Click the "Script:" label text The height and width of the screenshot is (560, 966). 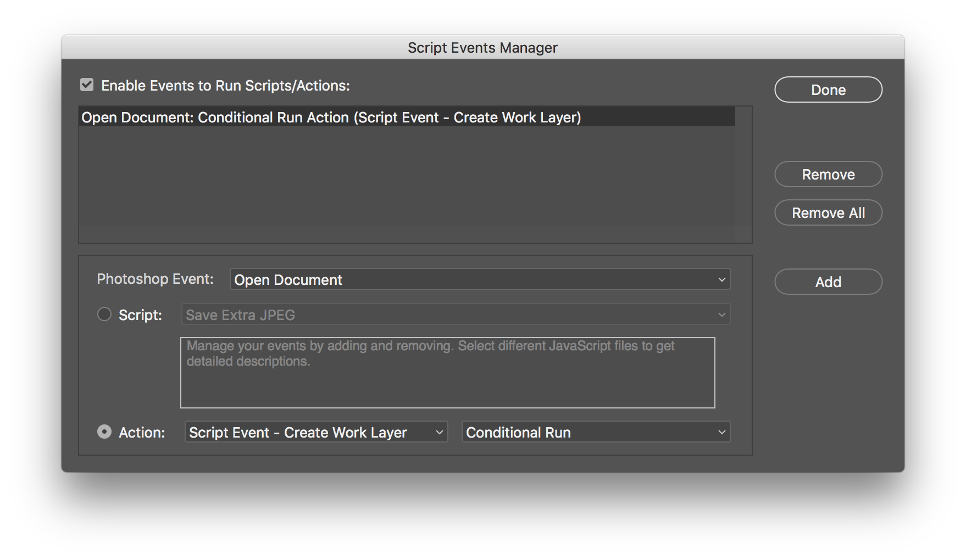pos(140,315)
